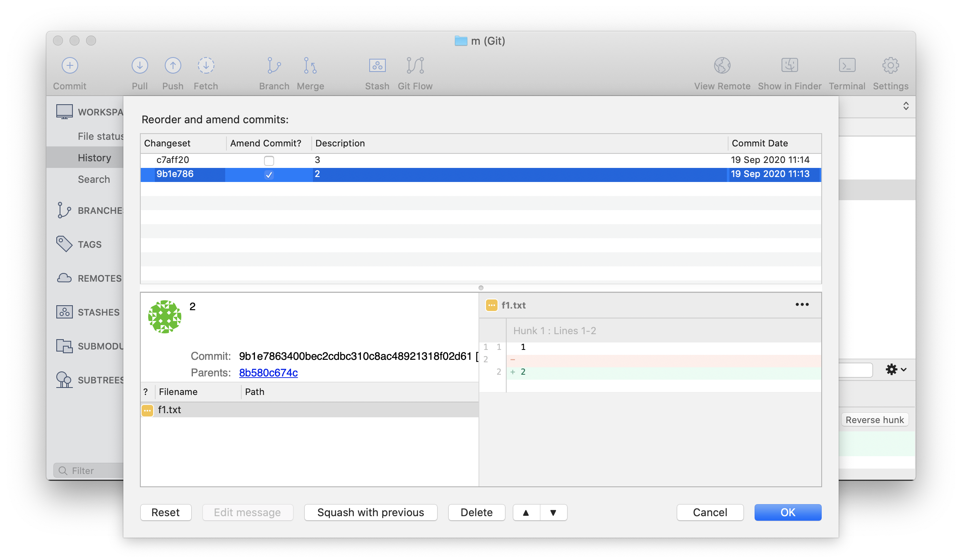
Task: Click the pane divider handle dot
Action: (481, 288)
